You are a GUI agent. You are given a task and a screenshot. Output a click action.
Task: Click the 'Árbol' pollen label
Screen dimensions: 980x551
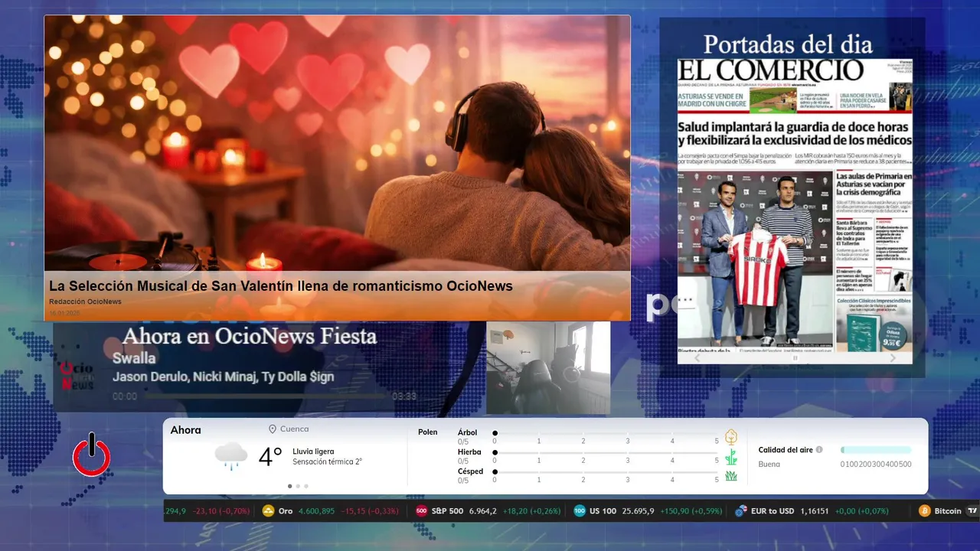467,432
